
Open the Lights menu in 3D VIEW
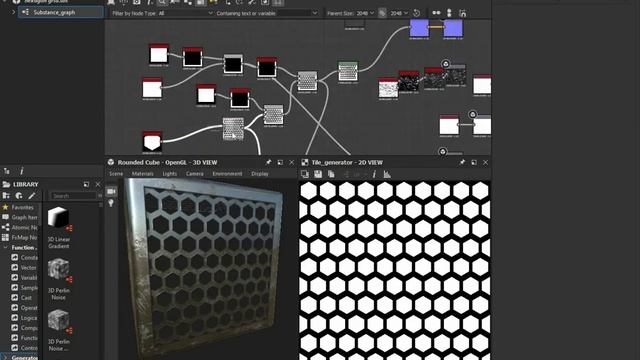tap(170, 173)
